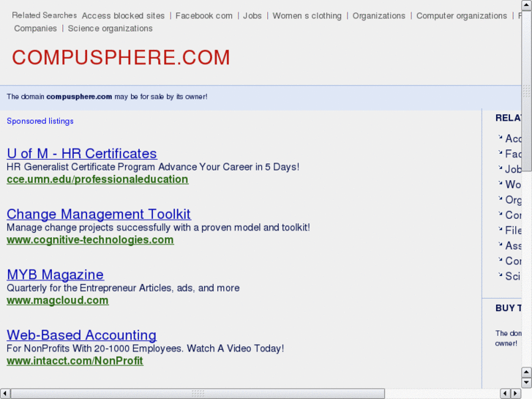
Task: Click the sidebar 'Acc' related link
Action: pos(513,138)
